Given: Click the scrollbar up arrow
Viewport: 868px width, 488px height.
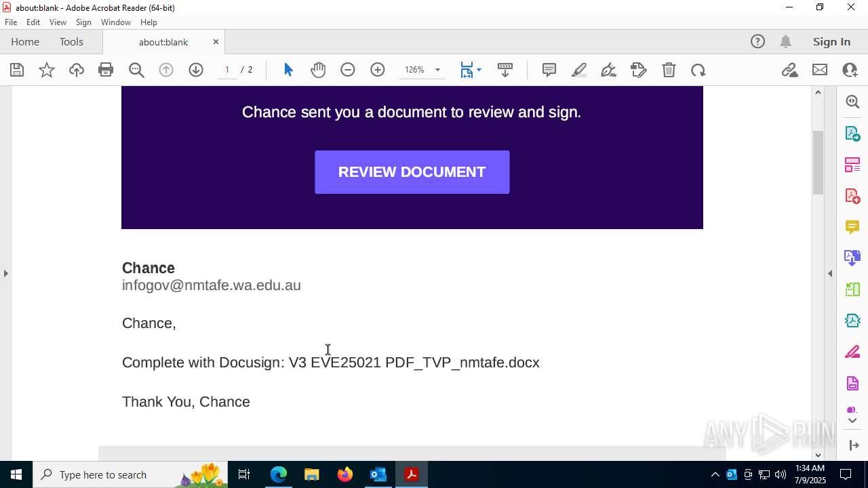Looking at the screenshot, I should point(818,92).
